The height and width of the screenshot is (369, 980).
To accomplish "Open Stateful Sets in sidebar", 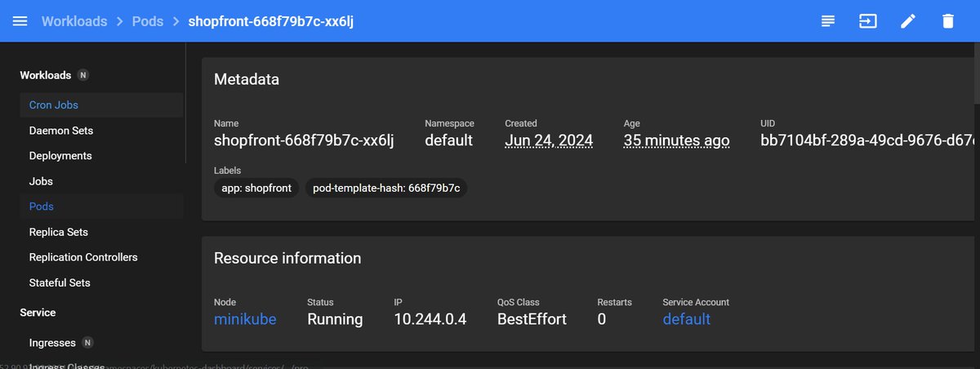I will [x=101, y=282].
